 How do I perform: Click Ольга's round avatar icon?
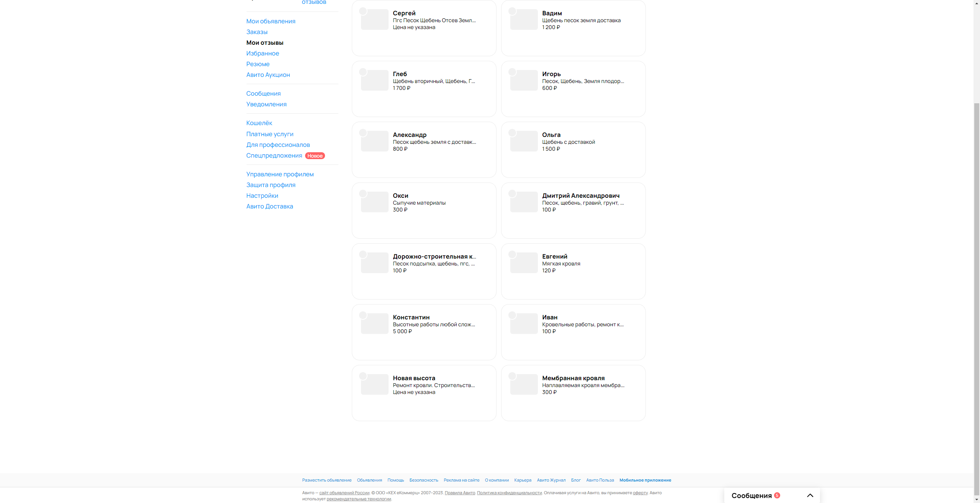click(512, 133)
